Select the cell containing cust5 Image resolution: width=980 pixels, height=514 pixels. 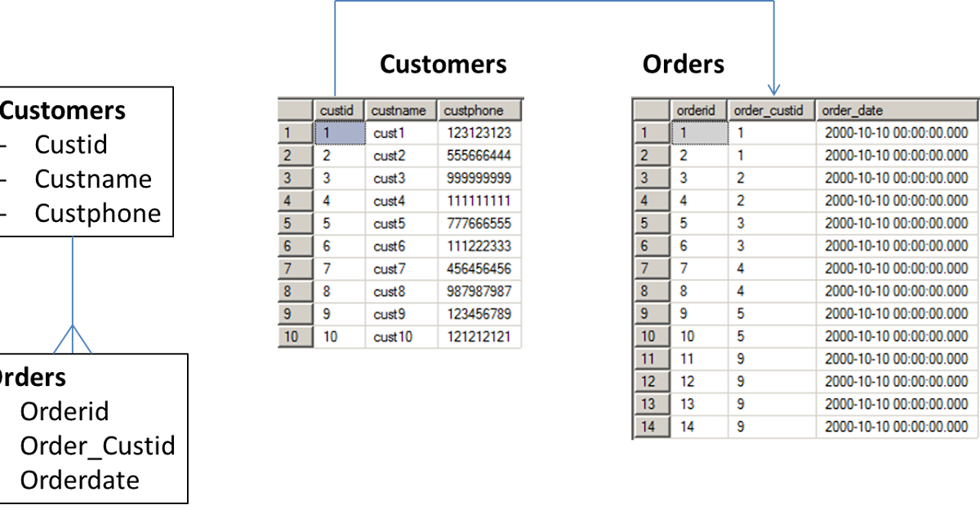[399, 223]
